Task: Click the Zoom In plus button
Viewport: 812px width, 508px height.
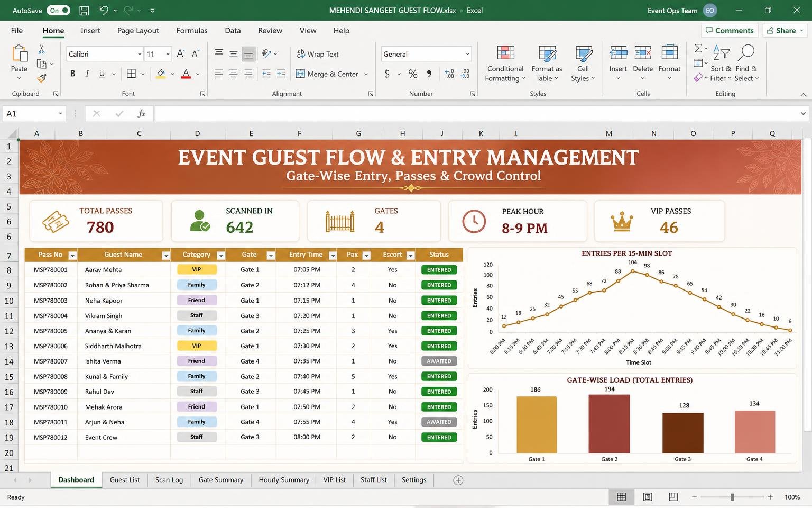Action: 770,497
